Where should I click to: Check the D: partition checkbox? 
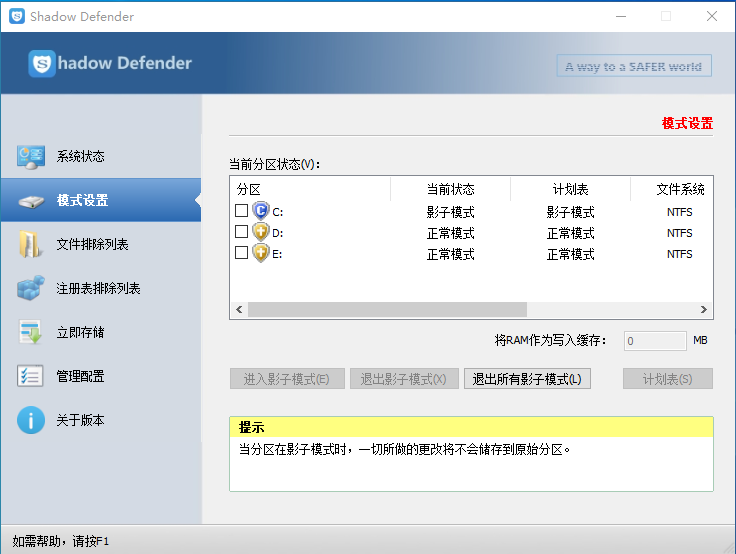point(241,231)
